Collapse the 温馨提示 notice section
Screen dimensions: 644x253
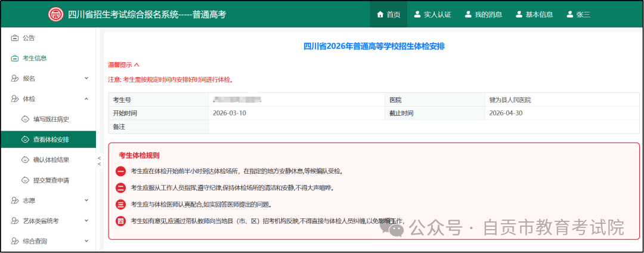tap(137, 65)
